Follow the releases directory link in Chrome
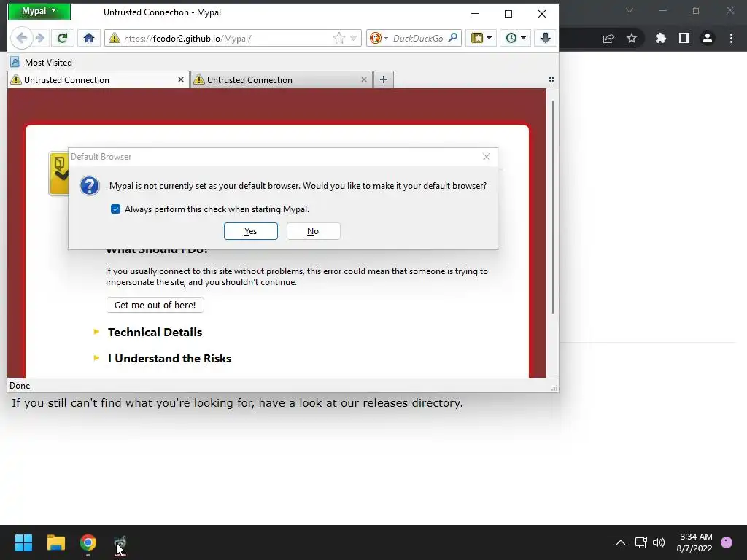 [413, 402]
